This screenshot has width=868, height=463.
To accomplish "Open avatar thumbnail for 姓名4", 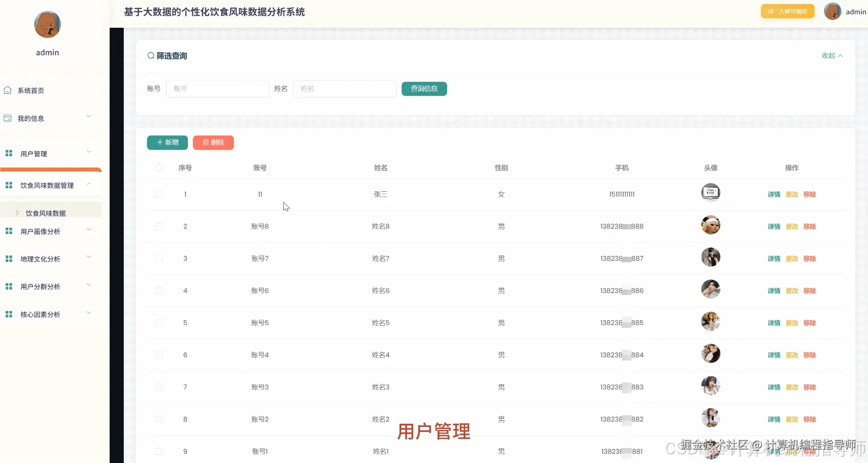I will point(711,354).
